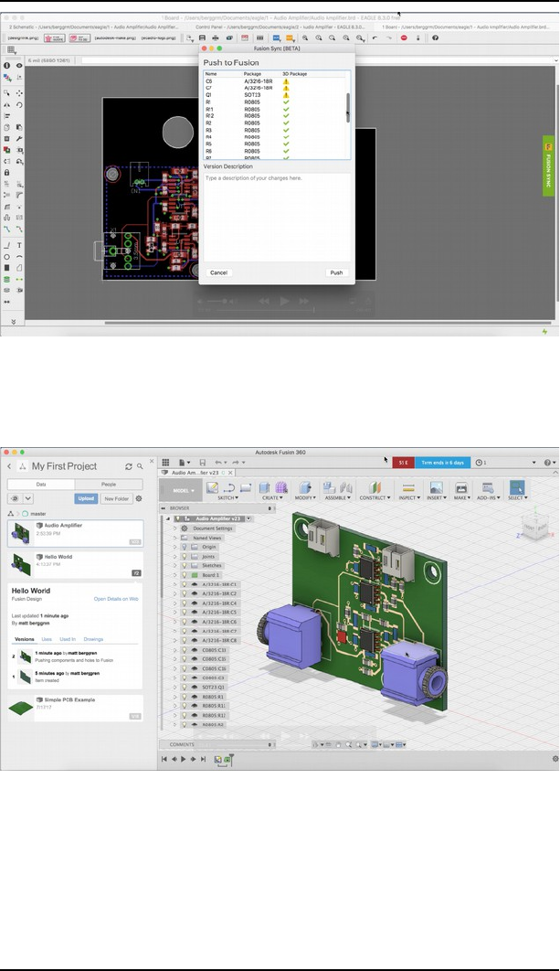Viewport: 560px width, 971px height.
Task: Open the CONSTRUCT menu dropdown
Action: [x=373, y=498]
